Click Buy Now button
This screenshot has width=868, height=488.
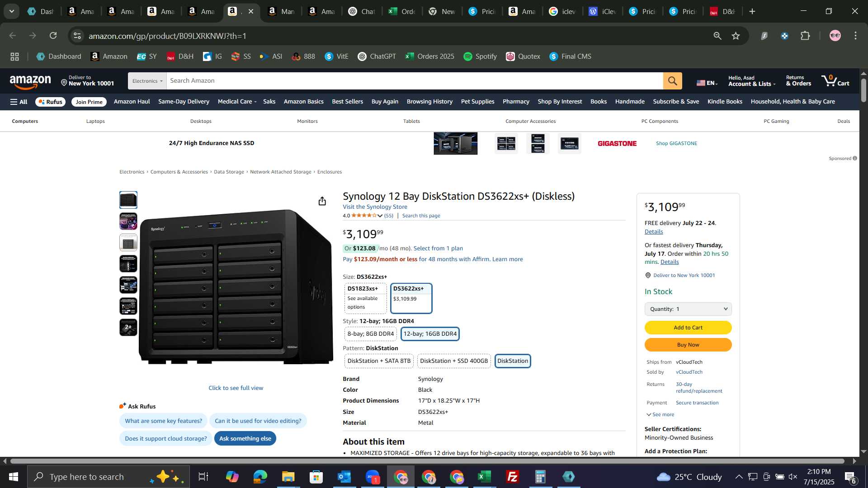pyautogui.click(x=688, y=345)
